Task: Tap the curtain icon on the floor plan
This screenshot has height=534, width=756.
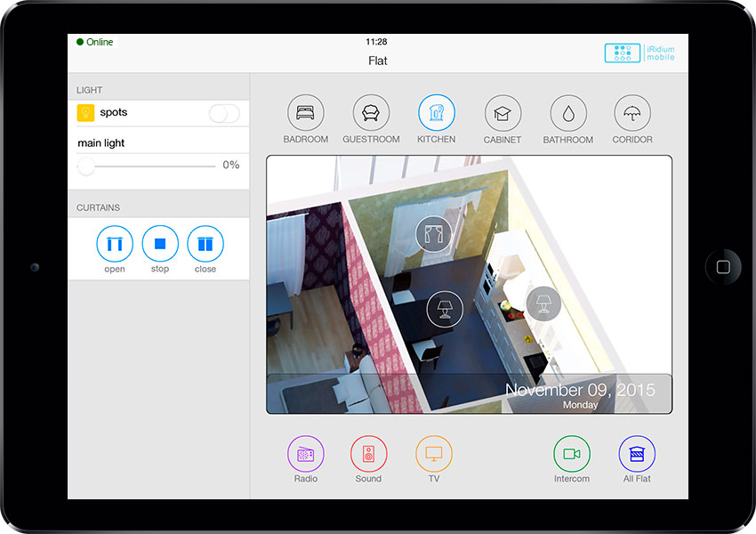Action: coord(433,234)
